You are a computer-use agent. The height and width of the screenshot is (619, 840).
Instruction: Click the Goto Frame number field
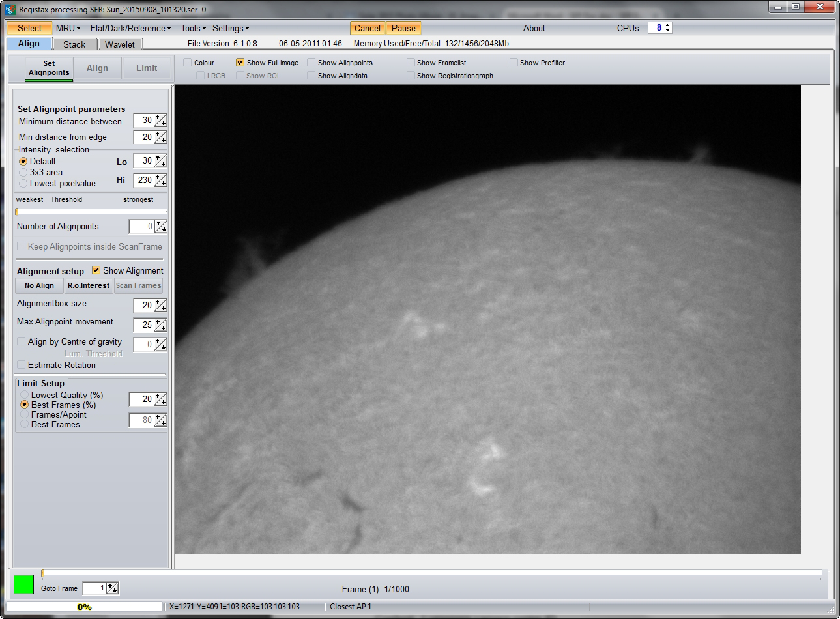point(94,588)
